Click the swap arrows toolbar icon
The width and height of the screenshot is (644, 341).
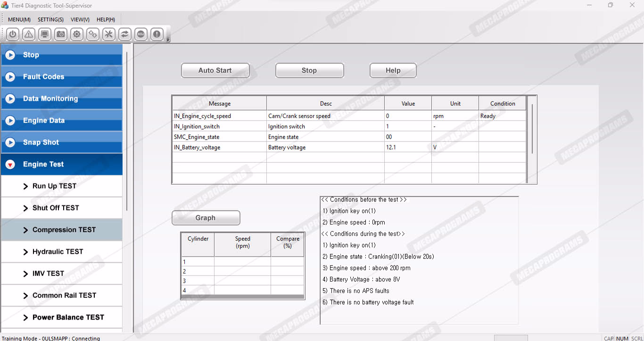point(125,34)
